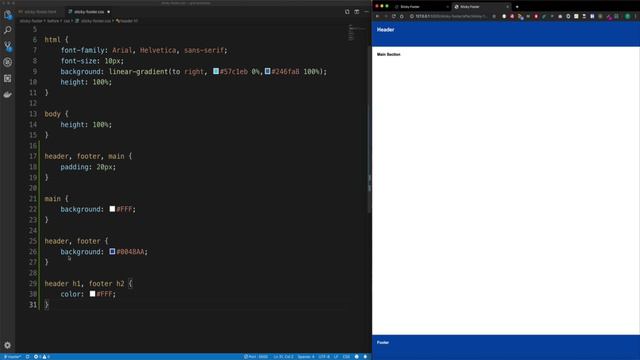Select the UTF-8 encoding status item

(324, 357)
